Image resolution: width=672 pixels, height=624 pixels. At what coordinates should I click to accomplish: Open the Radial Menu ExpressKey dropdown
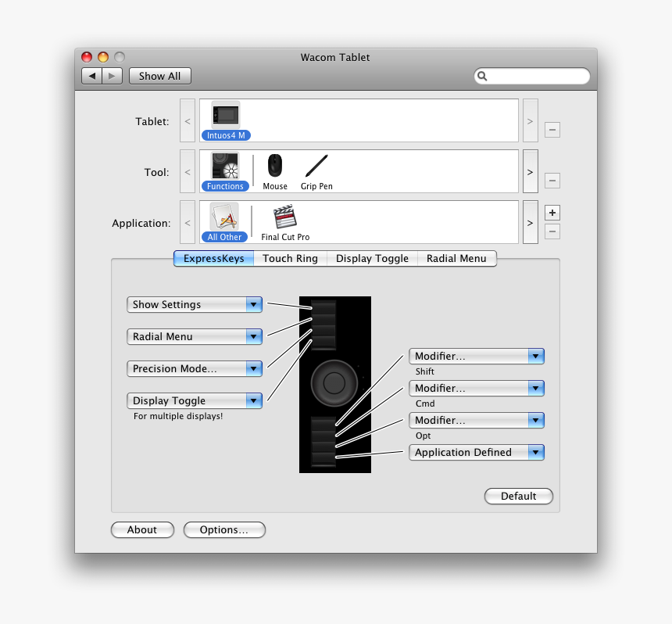[195, 337]
